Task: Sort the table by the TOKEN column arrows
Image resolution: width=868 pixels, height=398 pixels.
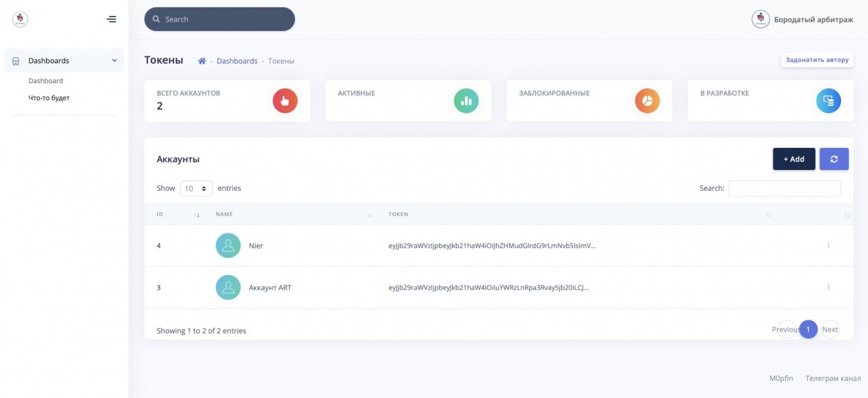Action: coord(769,215)
